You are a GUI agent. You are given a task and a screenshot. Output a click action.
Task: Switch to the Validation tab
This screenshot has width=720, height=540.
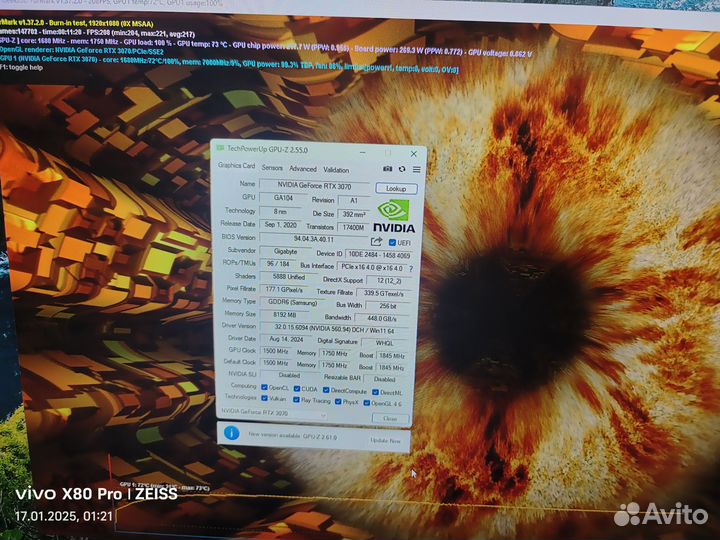336,170
